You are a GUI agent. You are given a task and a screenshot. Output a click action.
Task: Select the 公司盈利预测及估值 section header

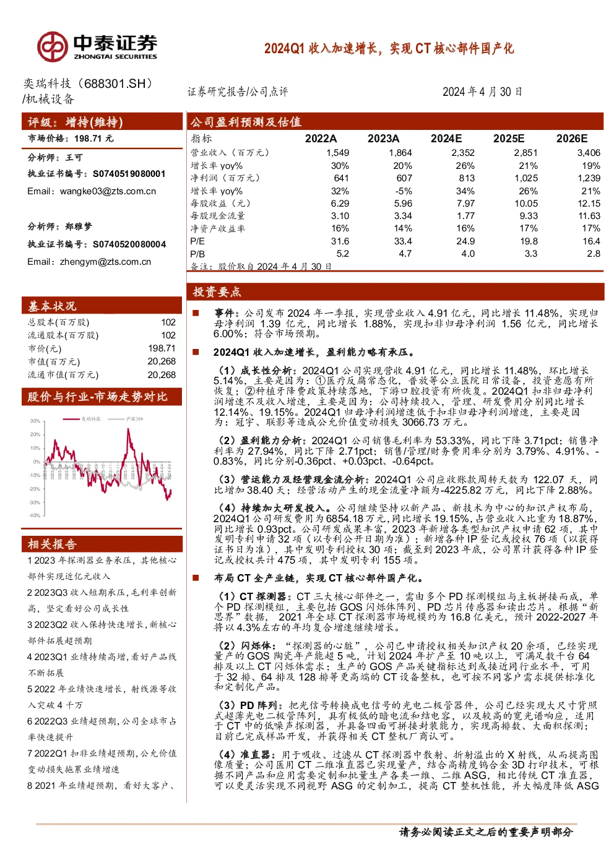[x=395, y=121]
